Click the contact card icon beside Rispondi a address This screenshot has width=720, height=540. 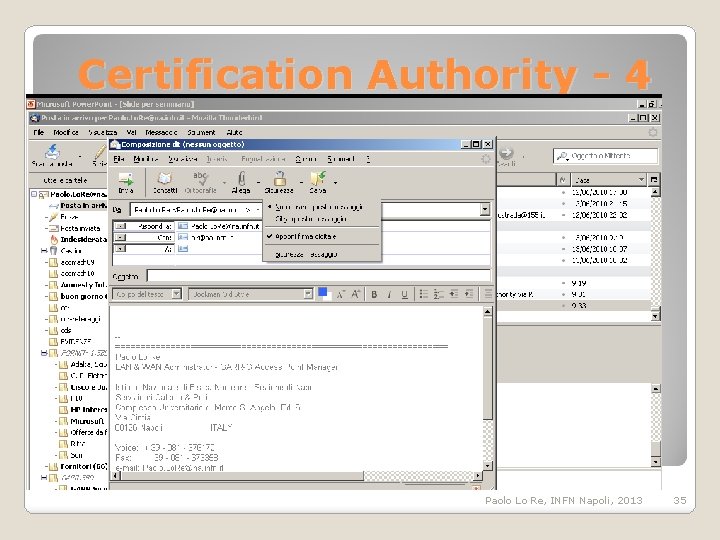[x=183, y=226]
